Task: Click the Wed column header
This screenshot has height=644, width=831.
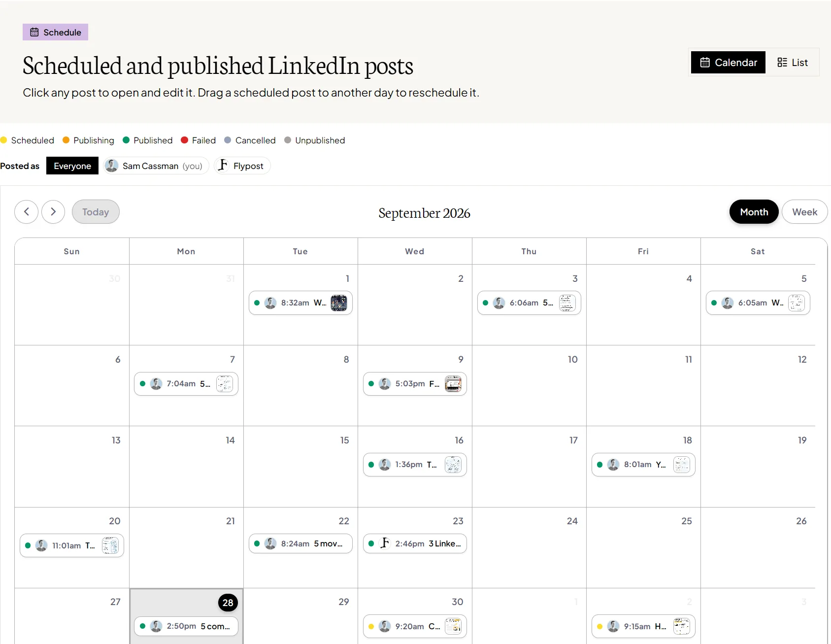Action: (x=415, y=251)
